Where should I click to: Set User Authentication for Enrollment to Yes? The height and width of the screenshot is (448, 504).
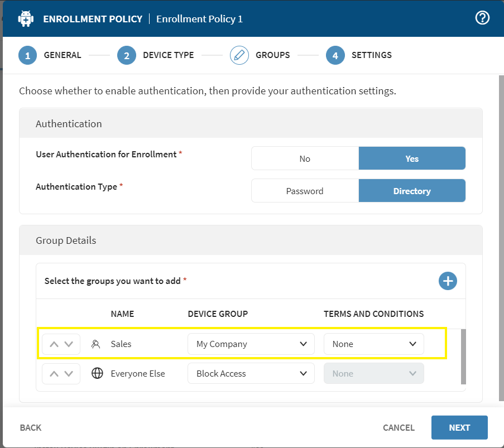coord(411,158)
